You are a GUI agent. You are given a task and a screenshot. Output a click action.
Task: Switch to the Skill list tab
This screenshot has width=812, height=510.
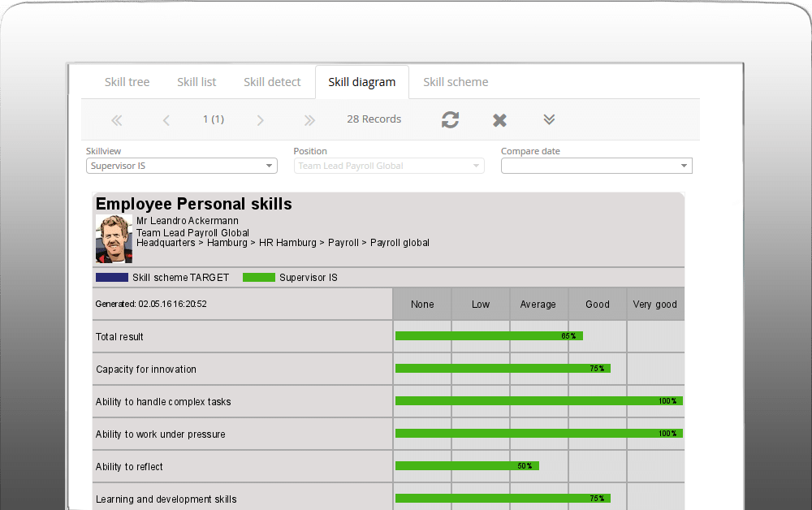(197, 82)
